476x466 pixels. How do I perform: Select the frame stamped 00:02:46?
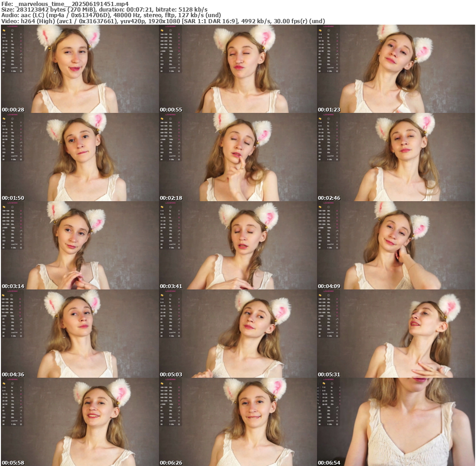pos(396,157)
